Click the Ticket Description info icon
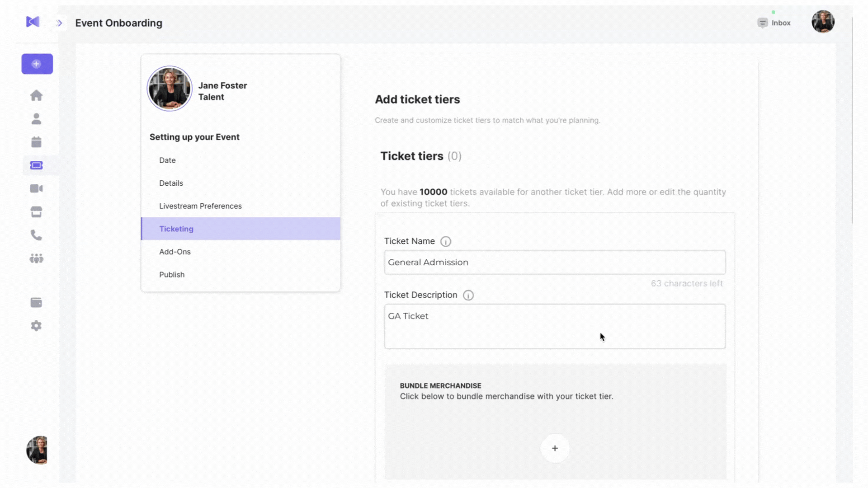 (468, 296)
